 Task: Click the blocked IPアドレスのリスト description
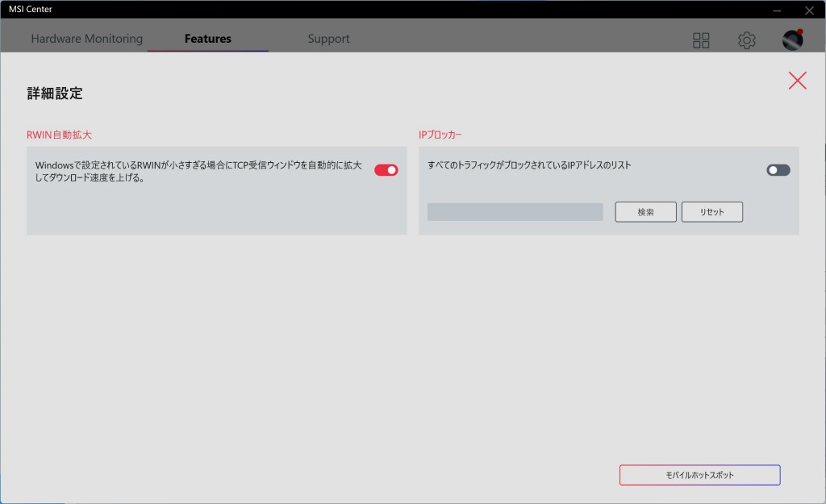point(529,165)
